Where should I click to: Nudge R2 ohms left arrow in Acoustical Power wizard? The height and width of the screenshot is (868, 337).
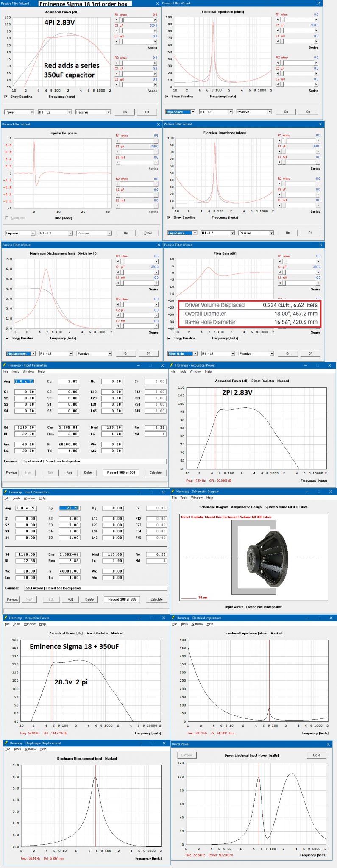tap(117, 63)
